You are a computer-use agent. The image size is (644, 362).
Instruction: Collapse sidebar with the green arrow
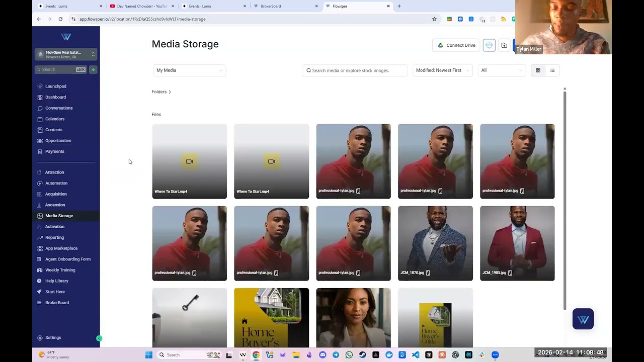[99, 338]
